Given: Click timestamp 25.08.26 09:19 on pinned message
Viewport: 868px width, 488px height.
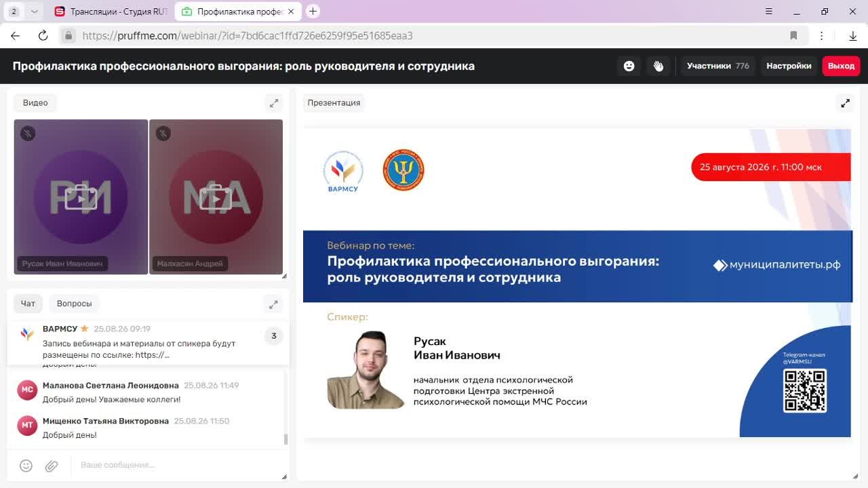Looking at the screenshot, I should pos(122,329).
